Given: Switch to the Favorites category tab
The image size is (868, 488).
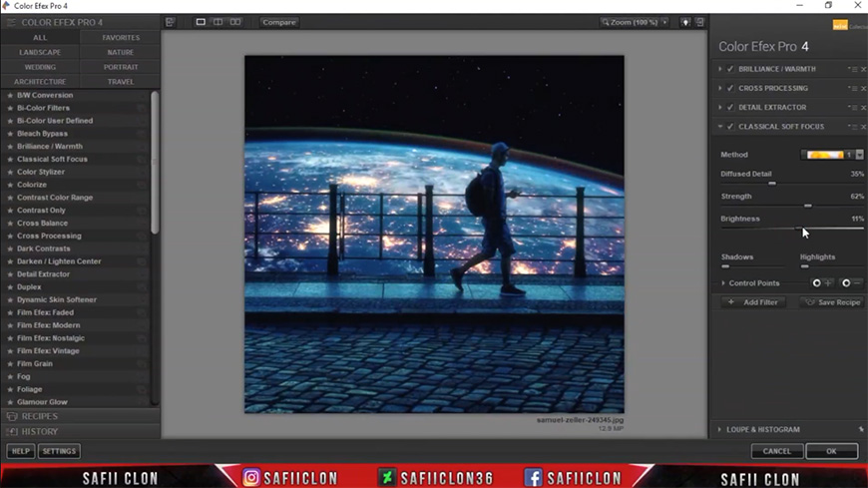Looking at the screenshot, I should (x=121, y=38).
